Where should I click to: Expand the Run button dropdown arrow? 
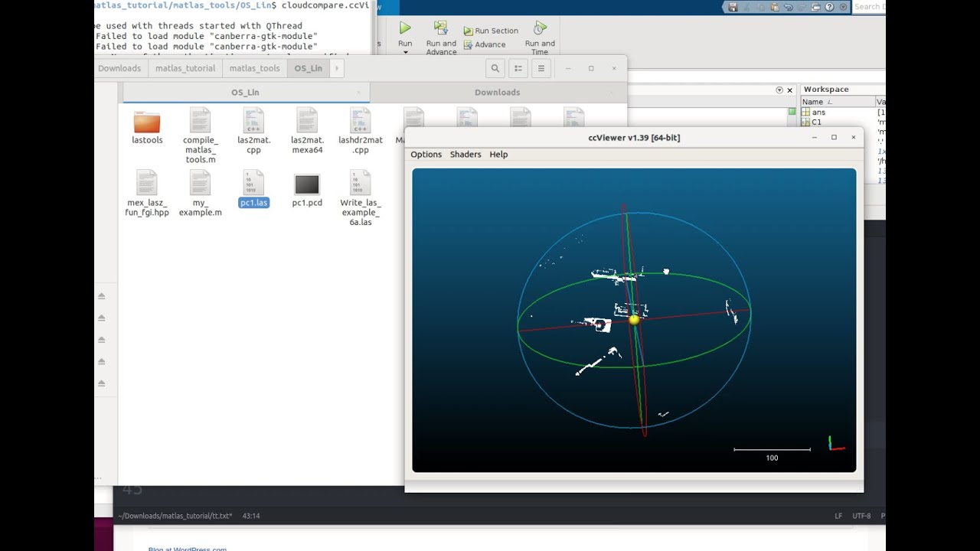point(405,52)
